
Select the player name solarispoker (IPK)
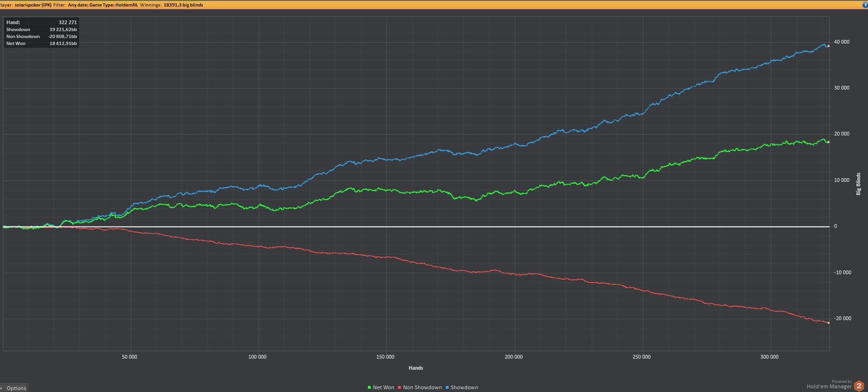[x=33, y=5]
